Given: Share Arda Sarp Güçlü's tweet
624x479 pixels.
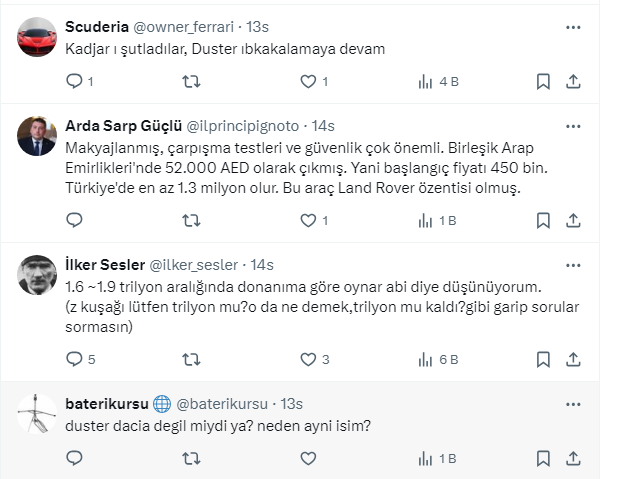Looking at the screenshot, I should pos(574,220).
